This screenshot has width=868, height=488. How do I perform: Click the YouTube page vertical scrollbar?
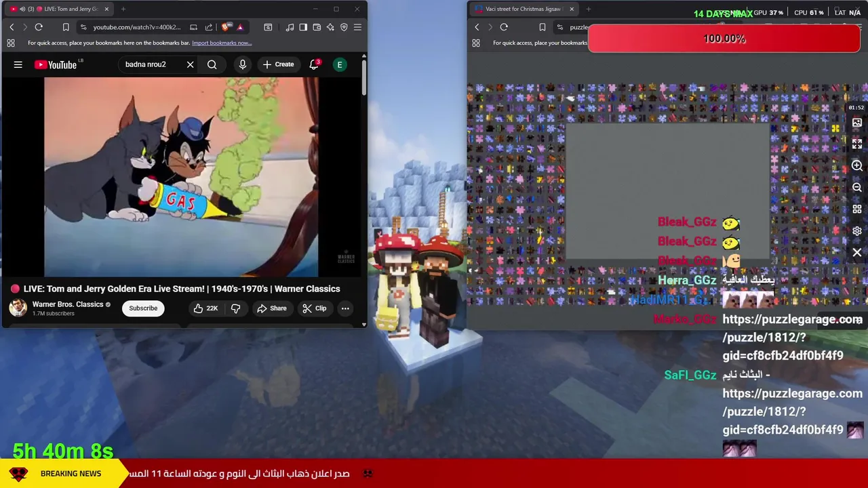click(363, 77)
